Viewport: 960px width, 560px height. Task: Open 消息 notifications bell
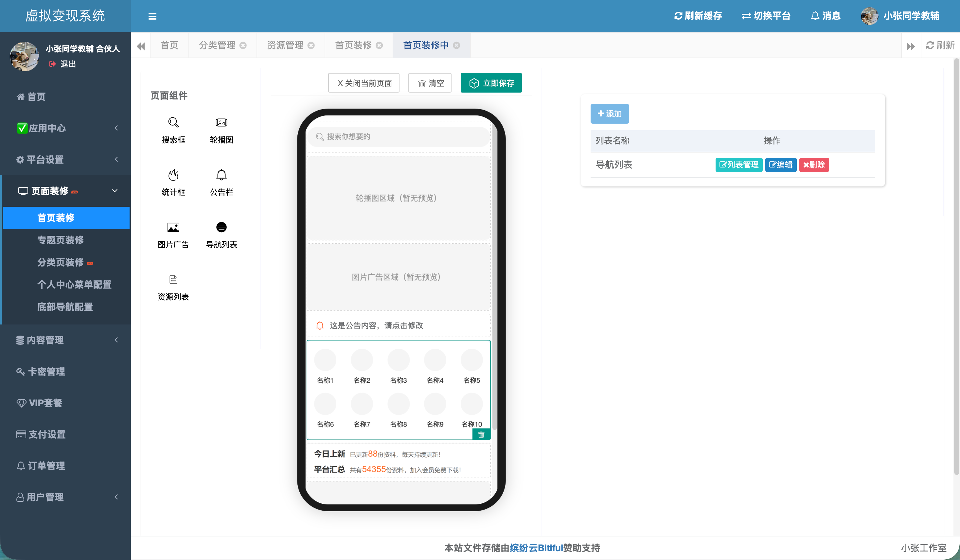click(x=826, y=16)
